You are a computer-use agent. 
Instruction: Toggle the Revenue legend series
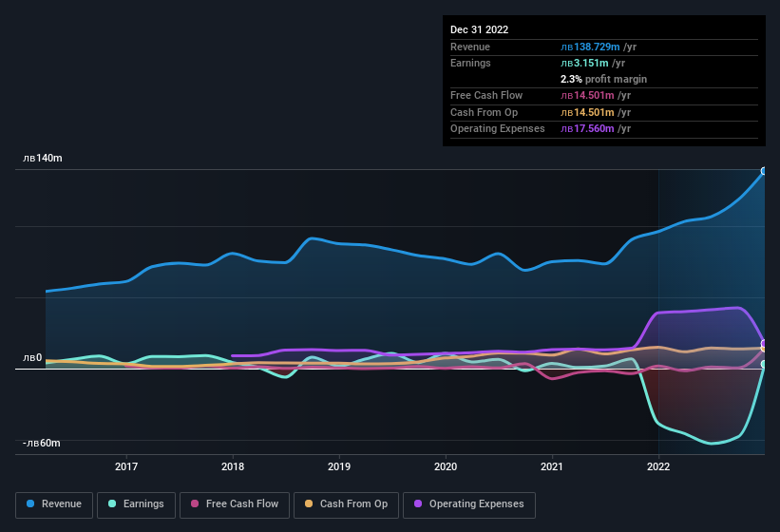pos(54,503)
